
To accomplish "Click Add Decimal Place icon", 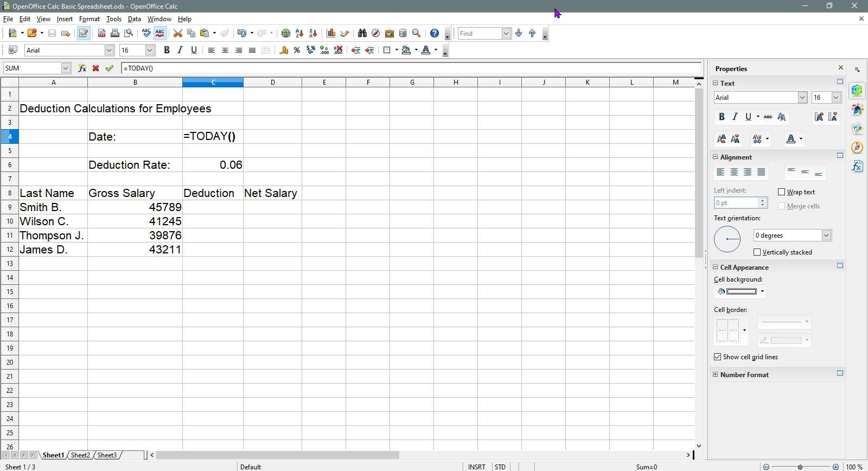I will [x=324, y=50].
